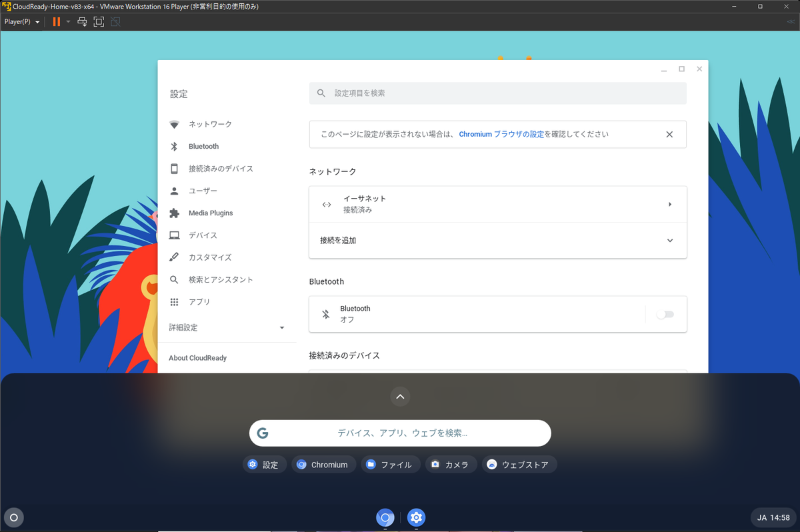Select デバイス in the sidebar
This screenshot has width=800, height=532.
coord(203,235)
